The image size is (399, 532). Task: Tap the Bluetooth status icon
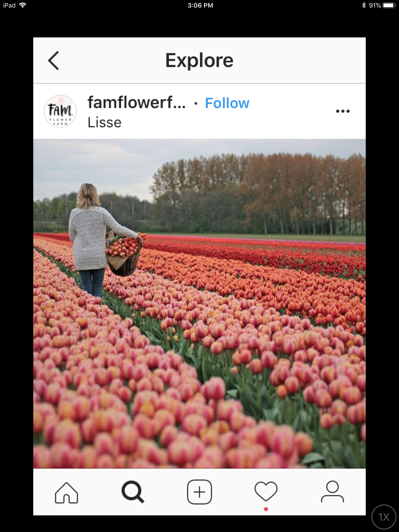[x=364, y=5]
